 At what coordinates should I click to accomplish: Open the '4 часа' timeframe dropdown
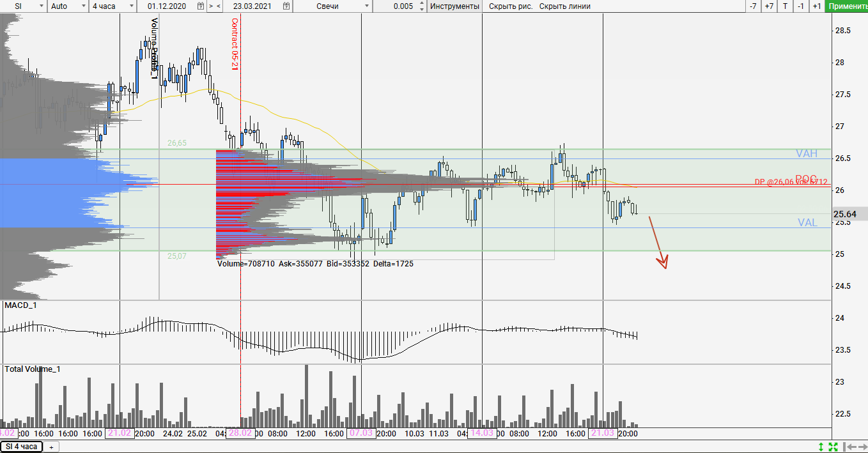coord(131,6)
